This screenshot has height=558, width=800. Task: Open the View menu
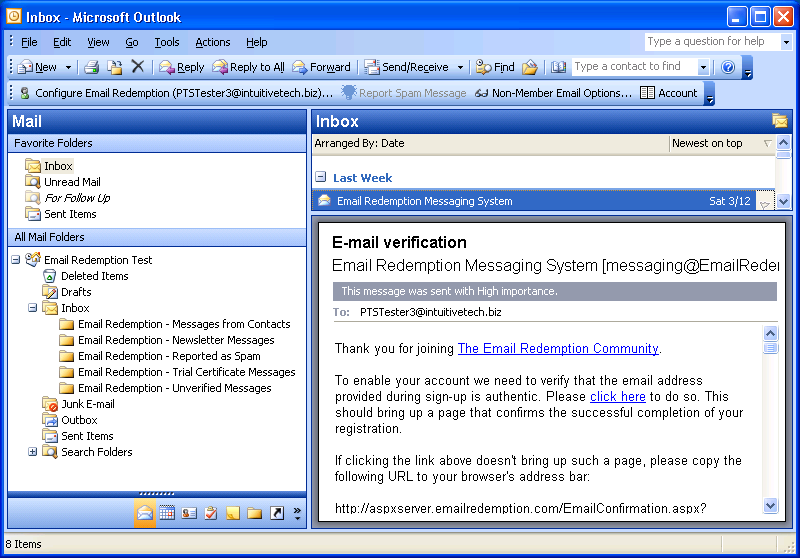point(98,42)
